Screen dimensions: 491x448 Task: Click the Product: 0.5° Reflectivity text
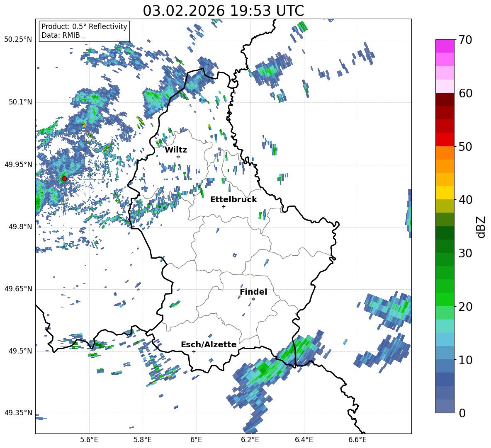[84, 27]
